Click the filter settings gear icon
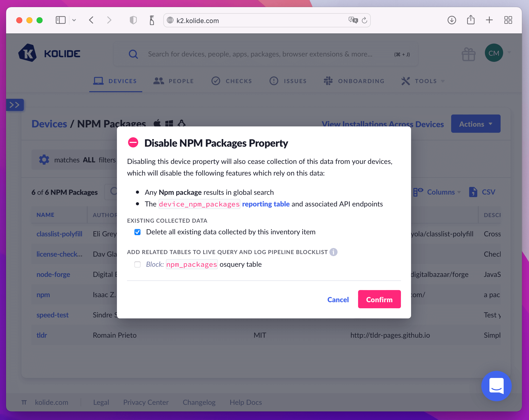 [x=44, y=160]
